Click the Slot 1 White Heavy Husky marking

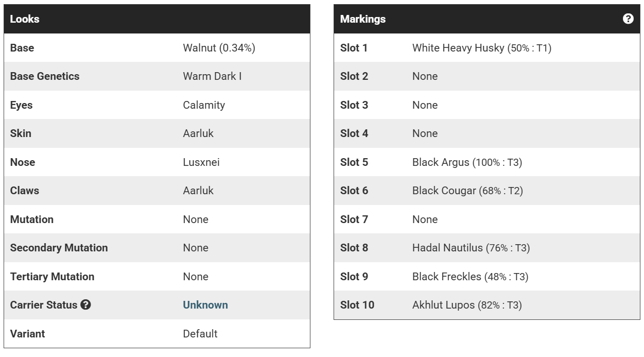481,48
